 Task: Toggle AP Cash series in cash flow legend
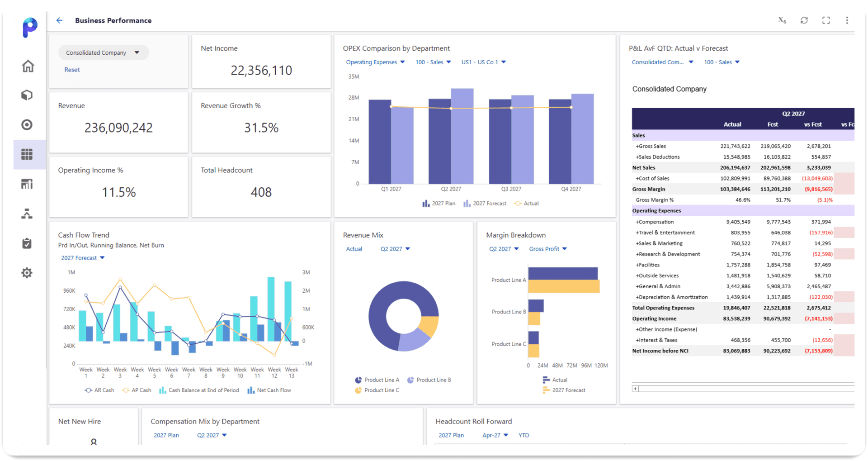pyautogui.click(x=137, y=390)
